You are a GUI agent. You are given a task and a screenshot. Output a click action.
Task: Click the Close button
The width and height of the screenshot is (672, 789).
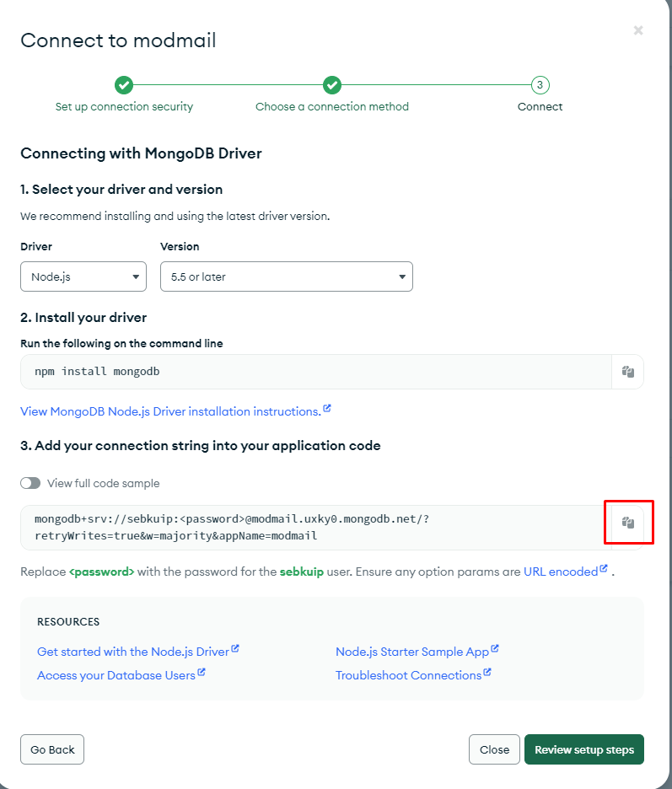[494, 749]
